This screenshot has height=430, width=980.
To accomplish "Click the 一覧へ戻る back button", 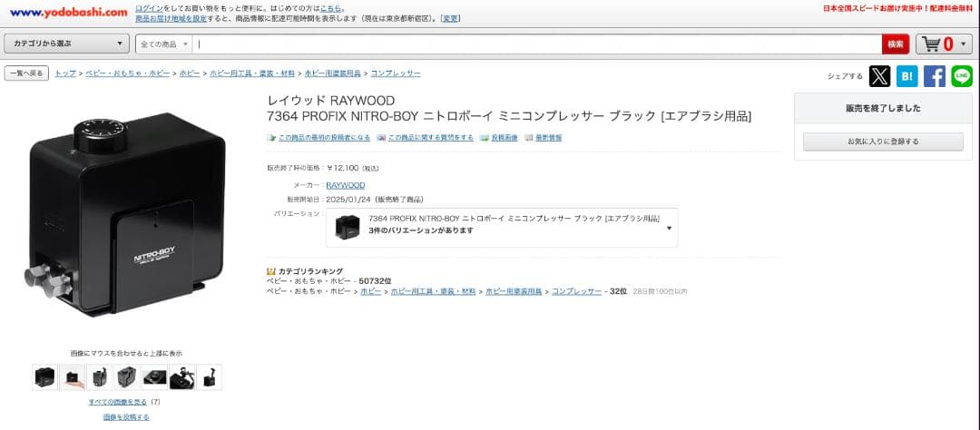I will pyautogui.click(x=26, y=73).
